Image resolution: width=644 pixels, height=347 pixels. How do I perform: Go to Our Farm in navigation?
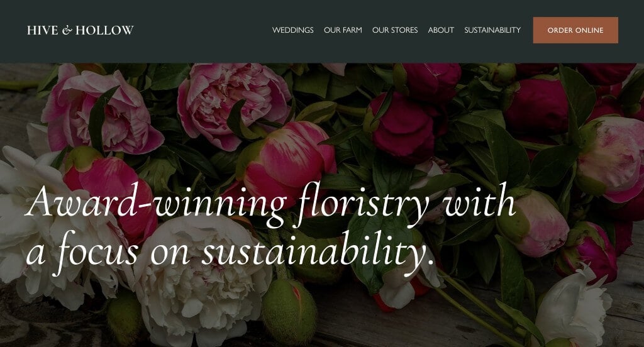(x=343, y=30)
